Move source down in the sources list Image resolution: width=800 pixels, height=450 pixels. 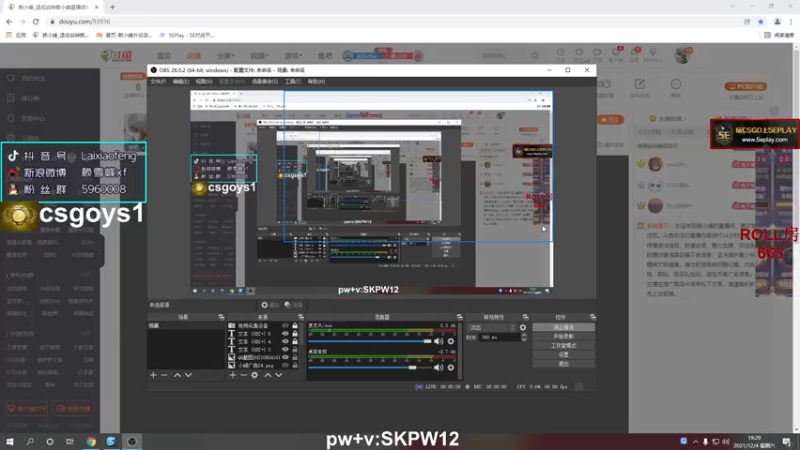click(x=279, y=375)
